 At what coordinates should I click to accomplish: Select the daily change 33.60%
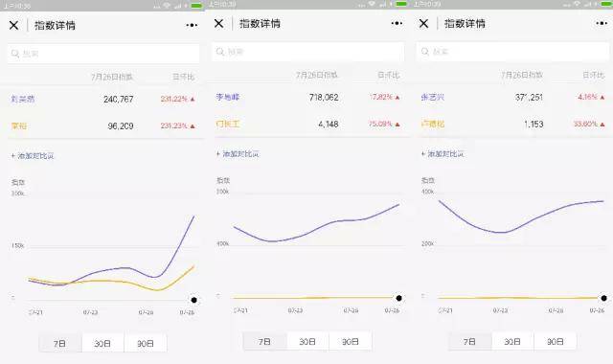pos(585,124)
